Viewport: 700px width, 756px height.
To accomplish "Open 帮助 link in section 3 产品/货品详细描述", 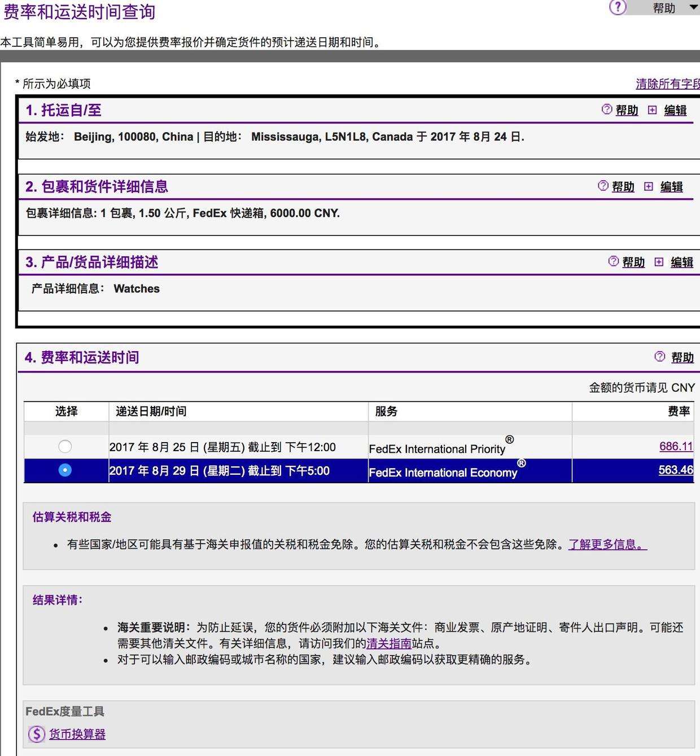I will pos(633,262).
